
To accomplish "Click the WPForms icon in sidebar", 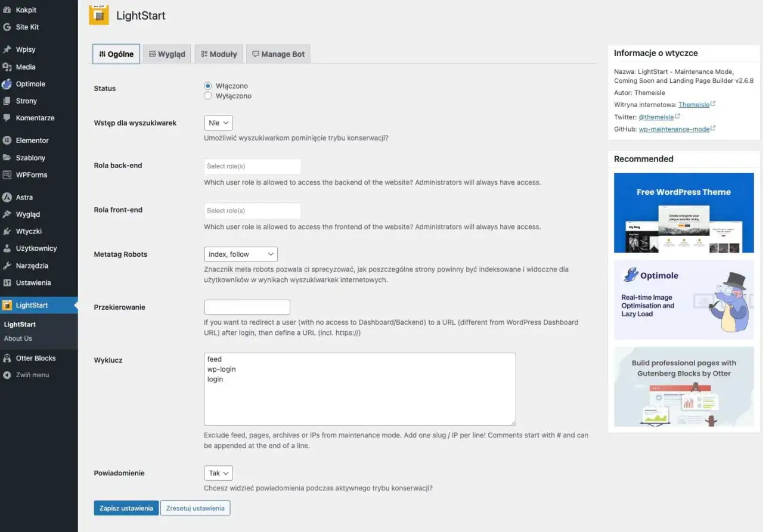I will (7, 175).
